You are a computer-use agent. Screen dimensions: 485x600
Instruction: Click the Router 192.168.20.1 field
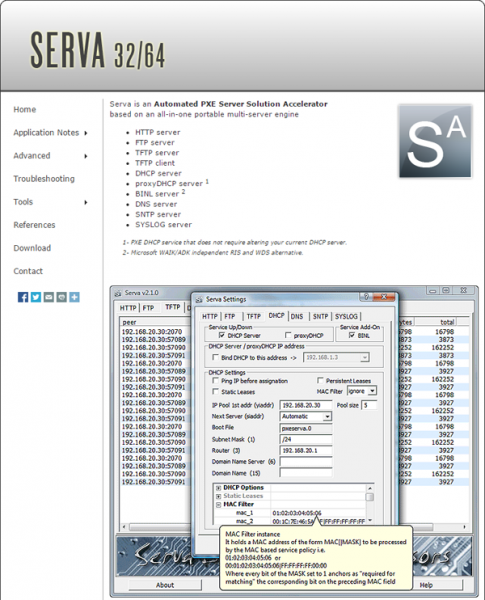point(306,450)
